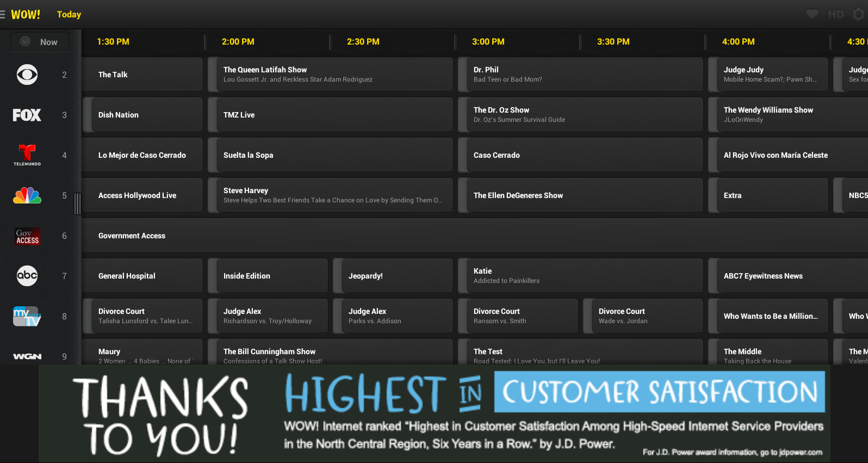The width and height of the screenshot is (868, 463).
Task: Open the Jeopardy! listing
Action: coord(393,276)
